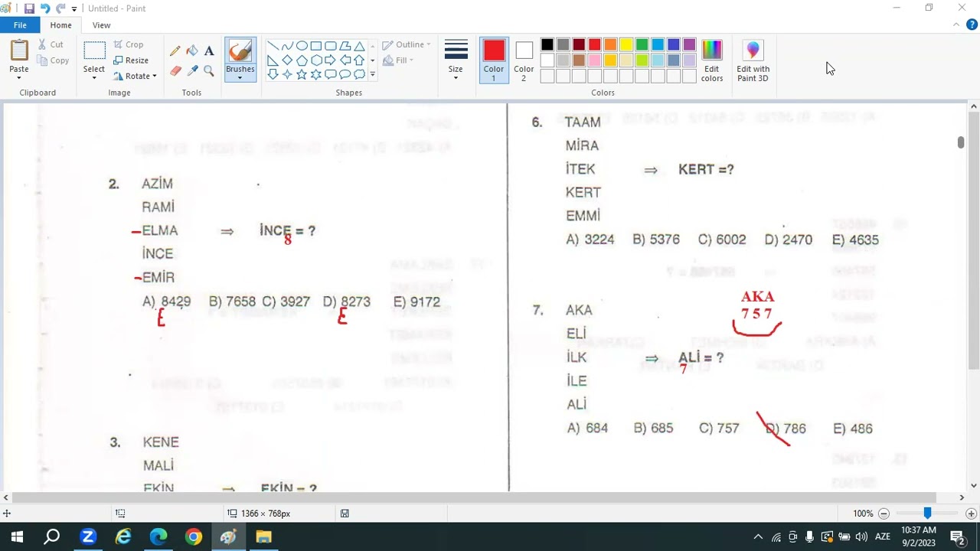
Task: Select the Pencil tool
Action: (175, 51)
